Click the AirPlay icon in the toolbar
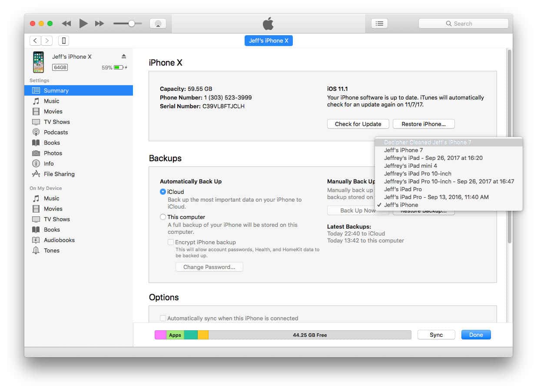The height and width of the screenshot is (392, 537). point(158,23)
